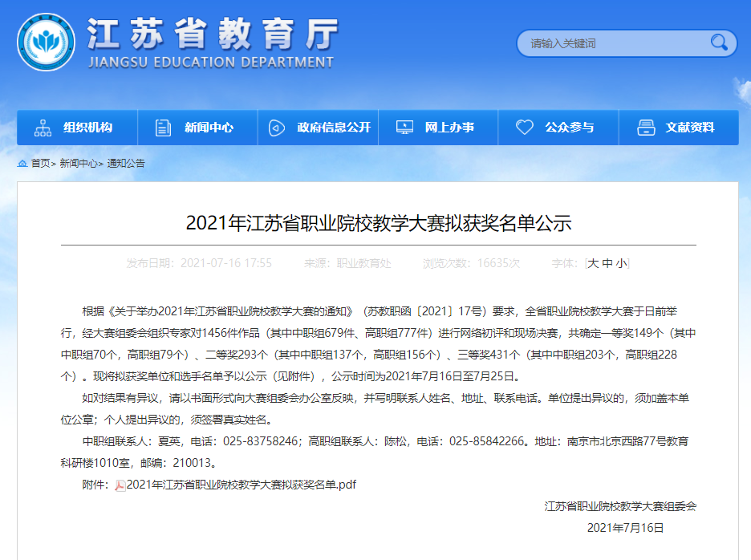Click the search magnifier icon
This screenshot has width=751, height=560.
tap(719, 43)
